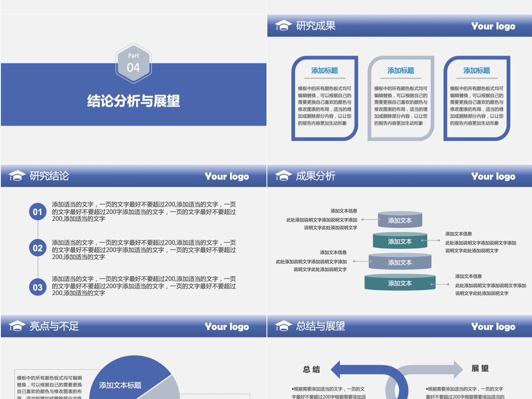The width and height of the screenshot is (532, 399).
Task: Click the bottom teal 添加文本 cylinder
Action: [x=400, y=283]
